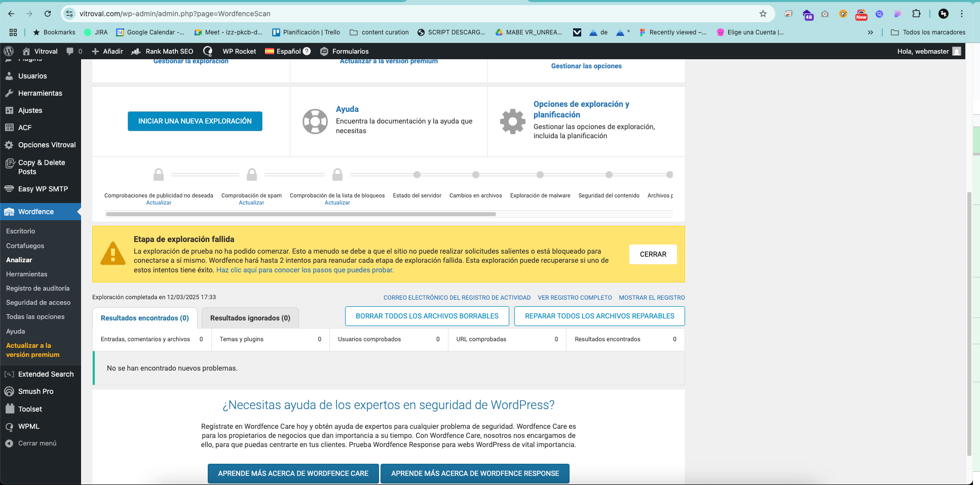Screen dimensions: 980x485
Task: Expand hidden bookmarks with the double chevron
Action: click(x=871, y=32)
